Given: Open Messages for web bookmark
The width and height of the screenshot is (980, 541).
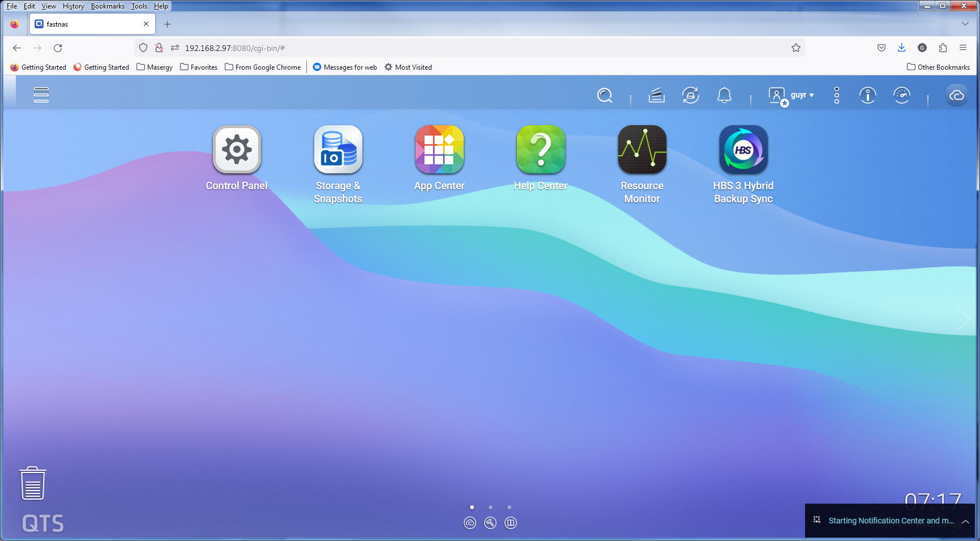Looking at the screenshot, I should coord(345,67).
